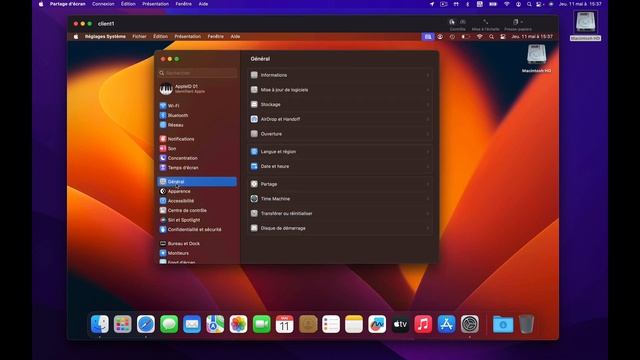Screen dimensions: 640x360
Task: Select Apparence in the sidebar
Action: pyautogui.click(x=197, y=191)
